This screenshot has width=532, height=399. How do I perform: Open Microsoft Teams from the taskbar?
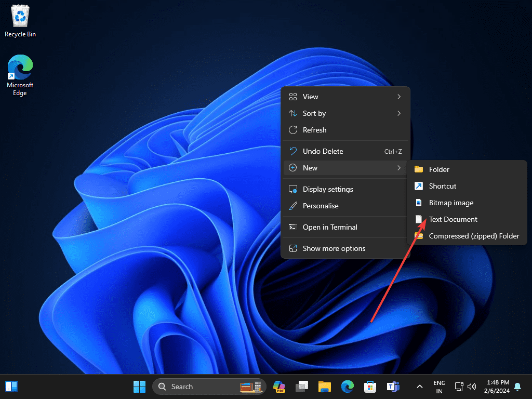coord(393,387)
